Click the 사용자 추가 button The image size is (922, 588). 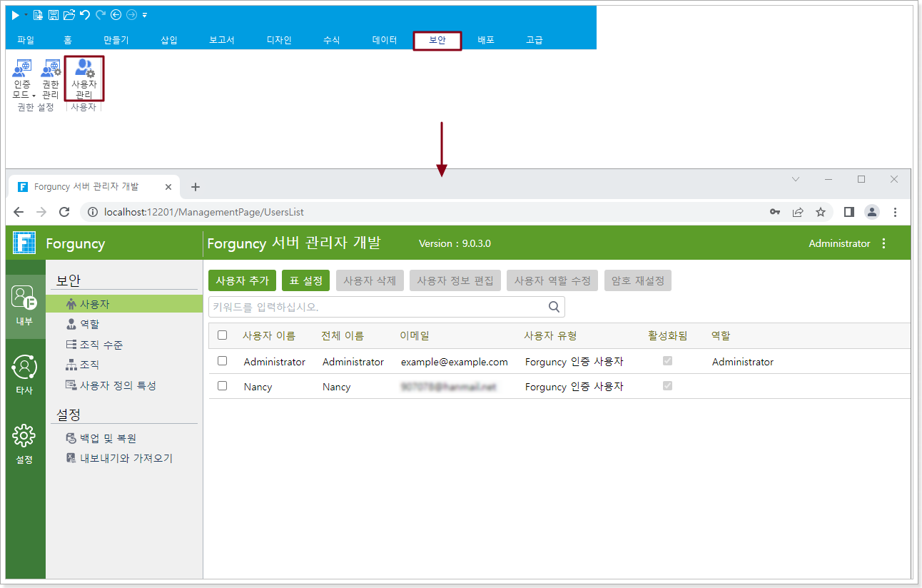(x=242, y=280)
